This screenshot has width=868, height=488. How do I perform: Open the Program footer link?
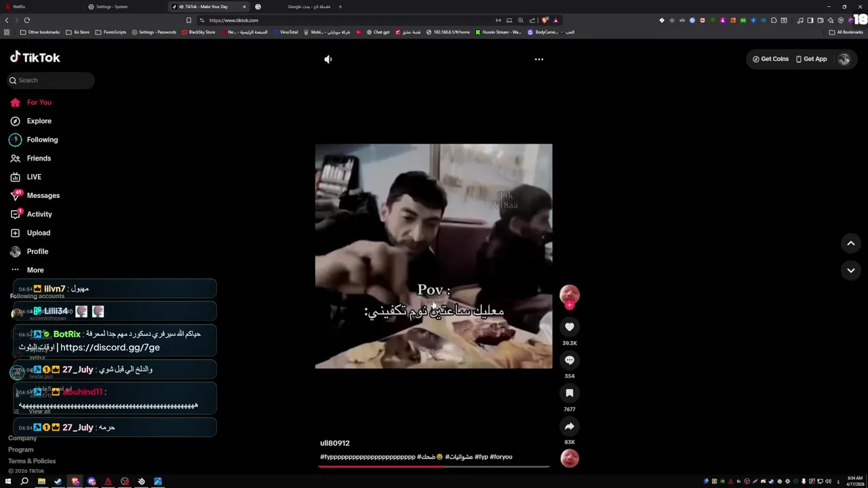(20, 449)
